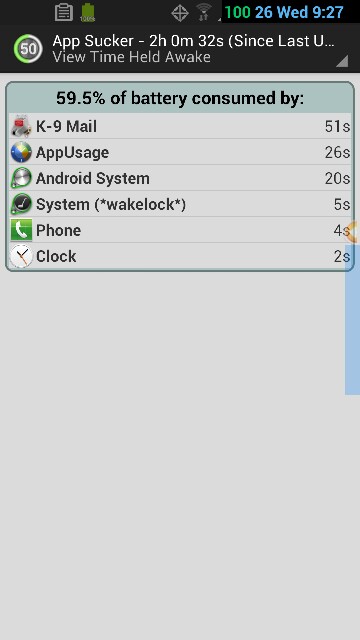Viewport: 360px width, 640px height.
Task: Expand the dropdown triangle in title bar
Action: tap(342, 60)
